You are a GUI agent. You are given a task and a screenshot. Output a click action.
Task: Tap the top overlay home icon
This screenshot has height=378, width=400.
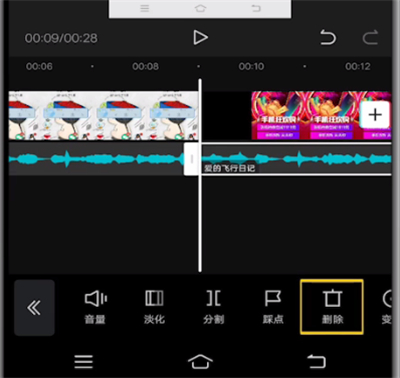[200, 8]
